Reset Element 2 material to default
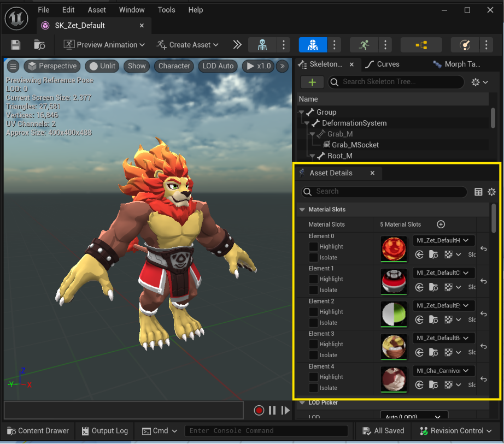The height and width of the screenshot is (444, 504). coord(483,313)
